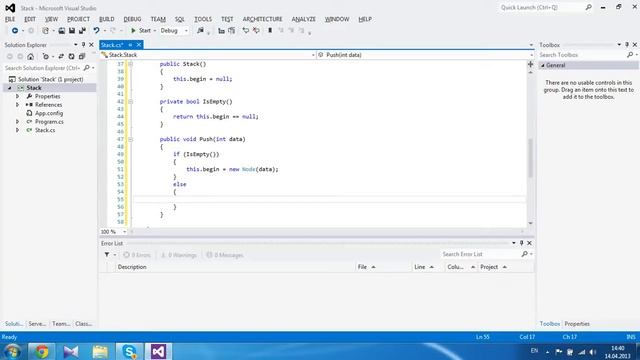This screenshot has height=360, width=640.
Task: Open the BUILD menu
Action: point(107,19)
